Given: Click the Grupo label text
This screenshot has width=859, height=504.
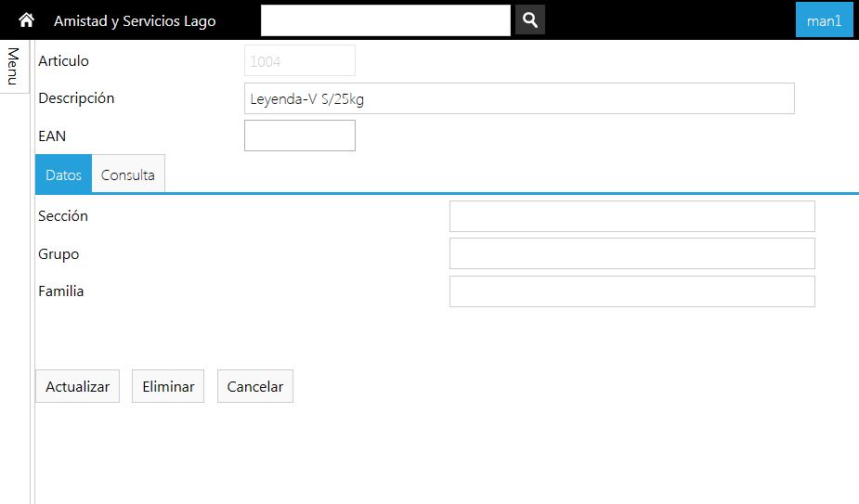Looking at the screenshot, I should coord(59,254).
